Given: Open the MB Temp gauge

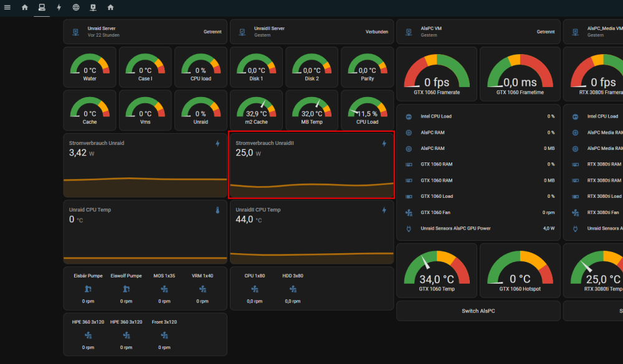Looking at the screenshot, I should tap(312, 110).
